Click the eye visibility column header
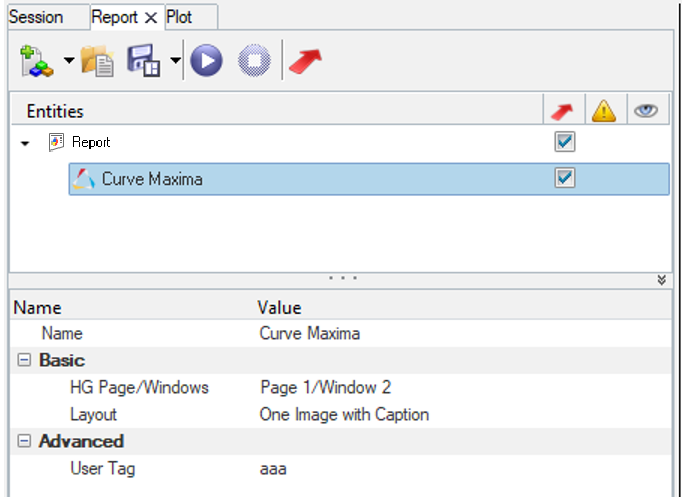 coord(646,111)
